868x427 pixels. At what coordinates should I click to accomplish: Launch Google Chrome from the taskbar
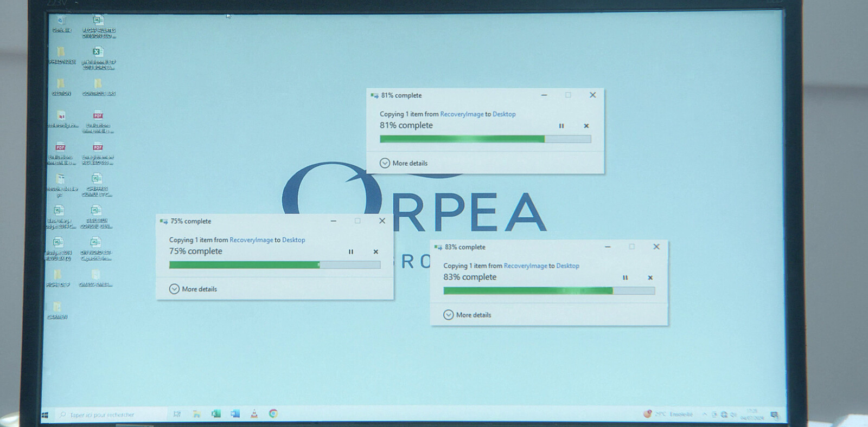273,414
